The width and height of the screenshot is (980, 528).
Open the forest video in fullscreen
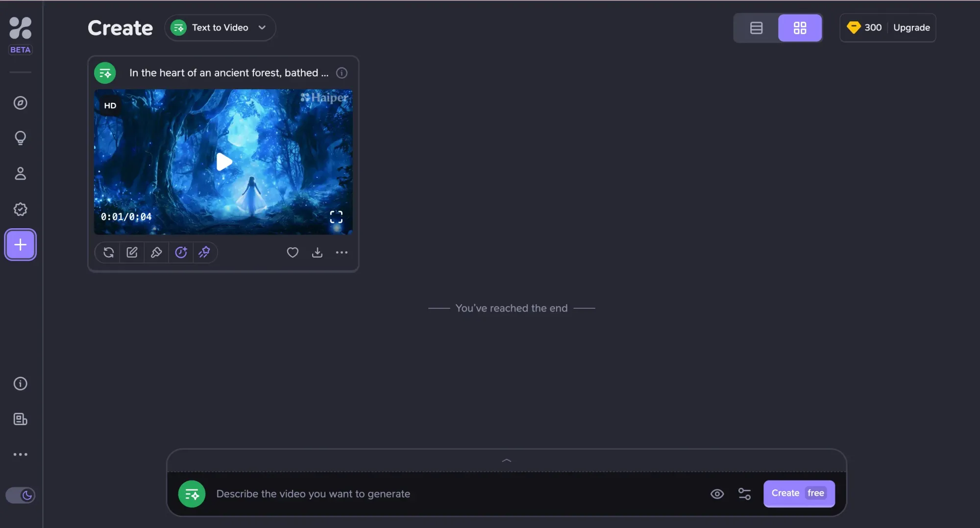point(336,217)
